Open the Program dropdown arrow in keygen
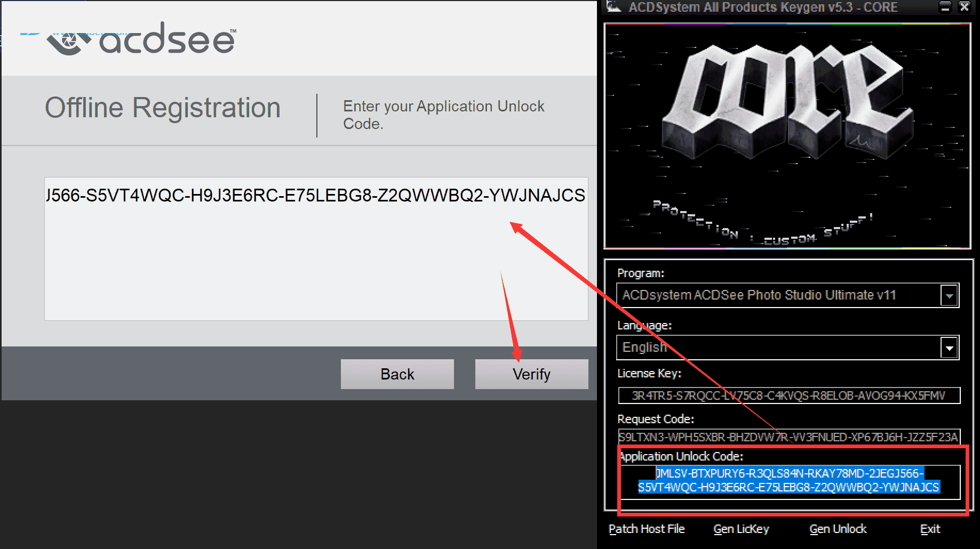The height and width of the screenshot is (549, 980). tap(950, 295)
